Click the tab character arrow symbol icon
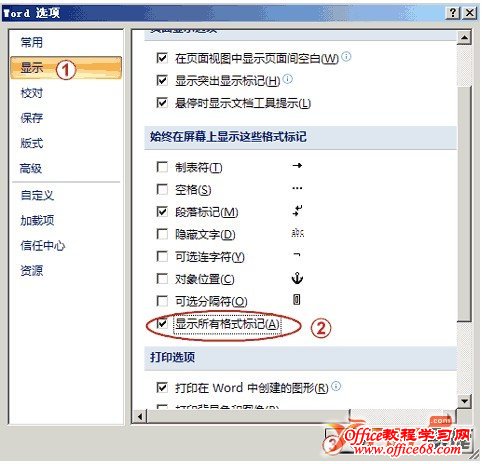Screen dimensions: 483x464 [x=297, y=165]
